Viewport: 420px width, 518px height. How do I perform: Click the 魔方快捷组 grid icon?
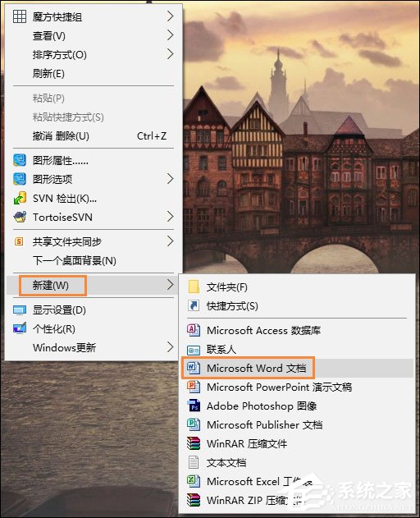click(20, 16)
